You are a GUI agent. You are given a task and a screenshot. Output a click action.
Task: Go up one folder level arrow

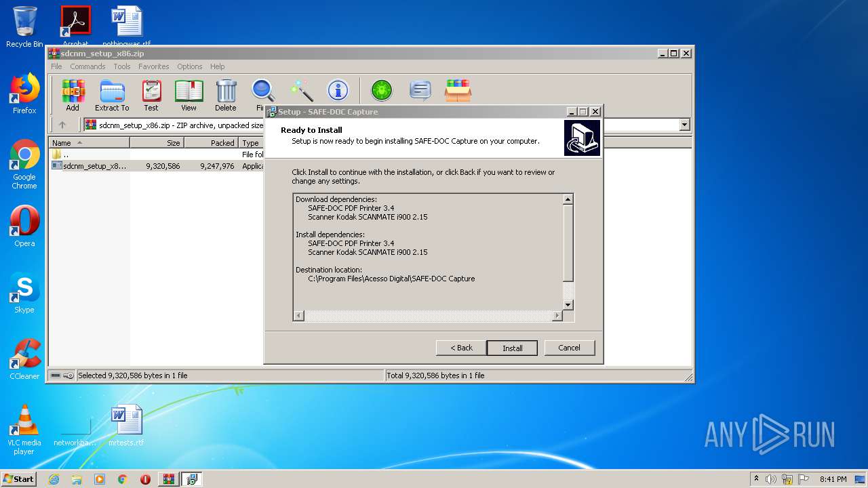point(62,125)
